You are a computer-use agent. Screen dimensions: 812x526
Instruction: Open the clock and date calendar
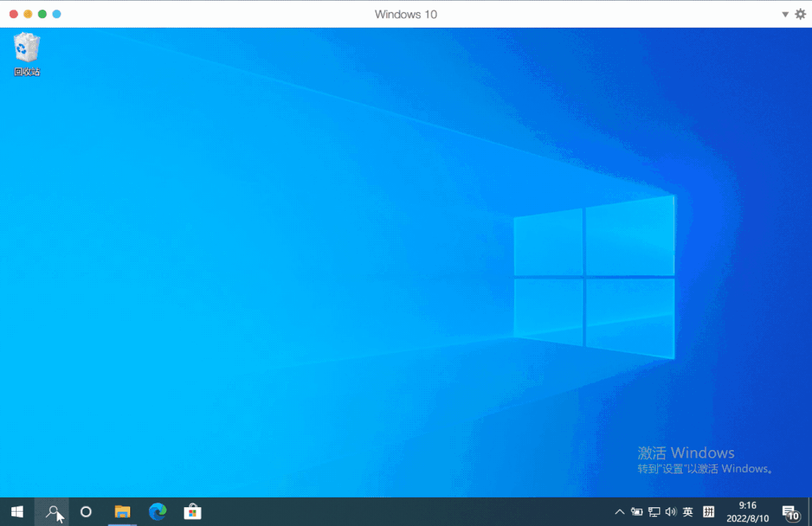coord(747,512)
